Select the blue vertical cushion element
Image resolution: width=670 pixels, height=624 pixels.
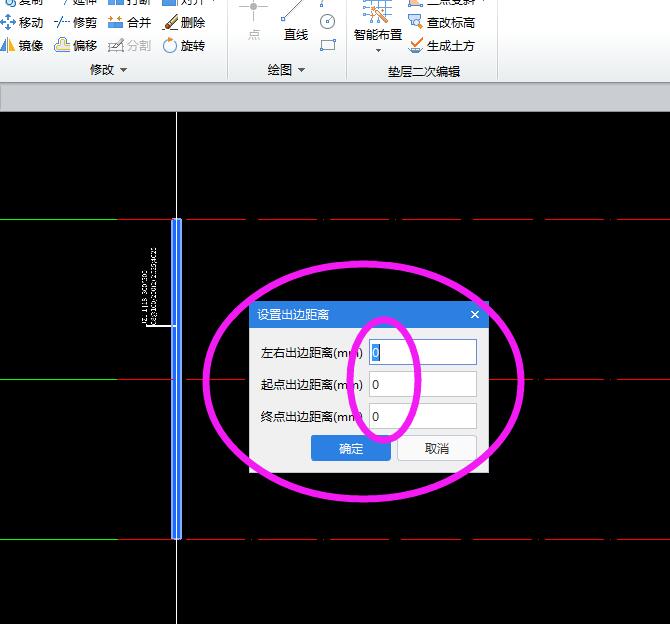pos(176,379)
